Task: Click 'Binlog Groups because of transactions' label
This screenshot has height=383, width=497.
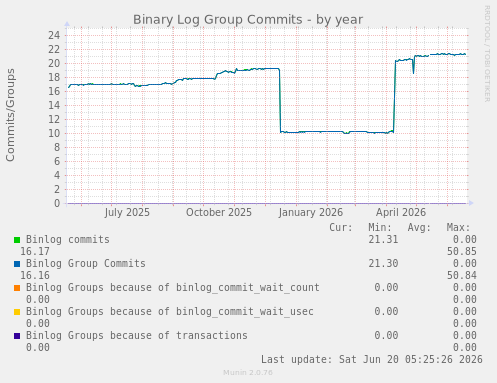Action: click(137, 336)
